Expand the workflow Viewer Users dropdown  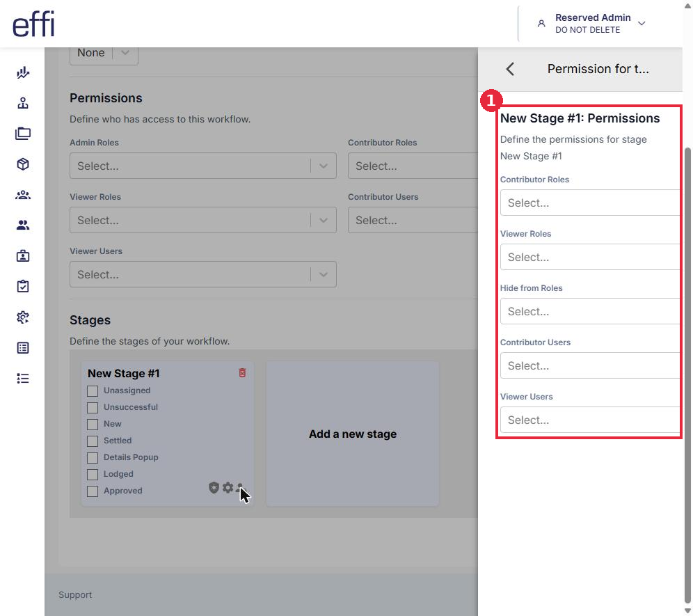point(203,275)
